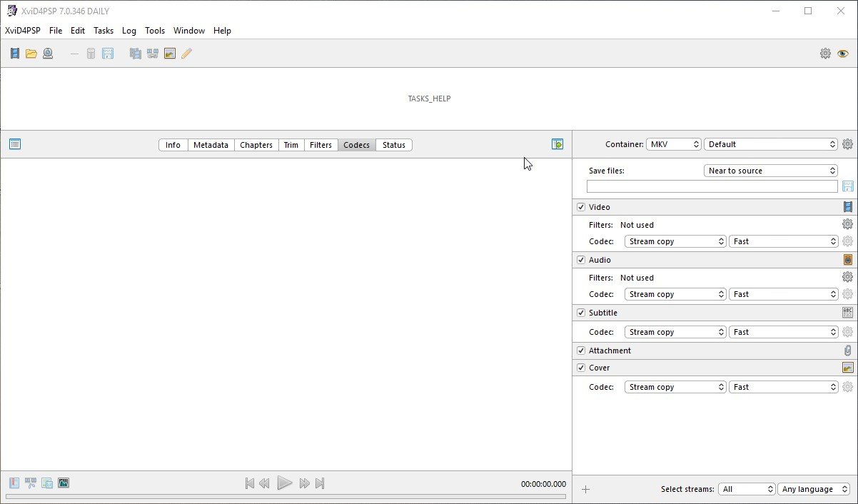
Task: Open the Help menu
Action: point(222,31)
